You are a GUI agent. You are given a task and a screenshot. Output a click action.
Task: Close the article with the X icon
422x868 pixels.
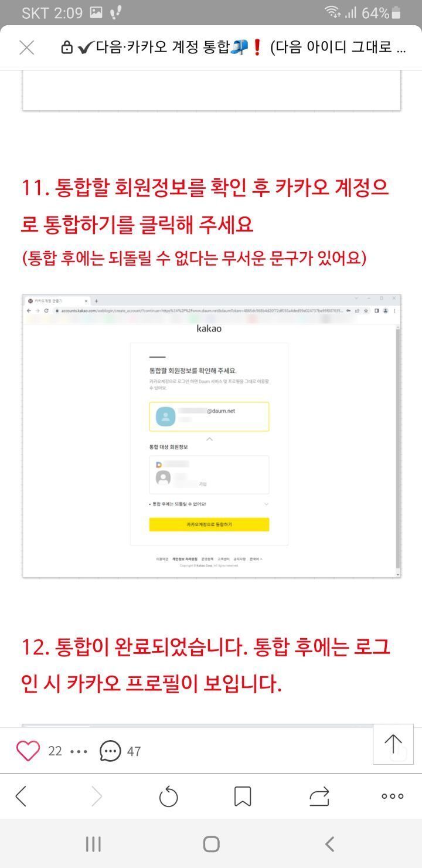(27, 48)
